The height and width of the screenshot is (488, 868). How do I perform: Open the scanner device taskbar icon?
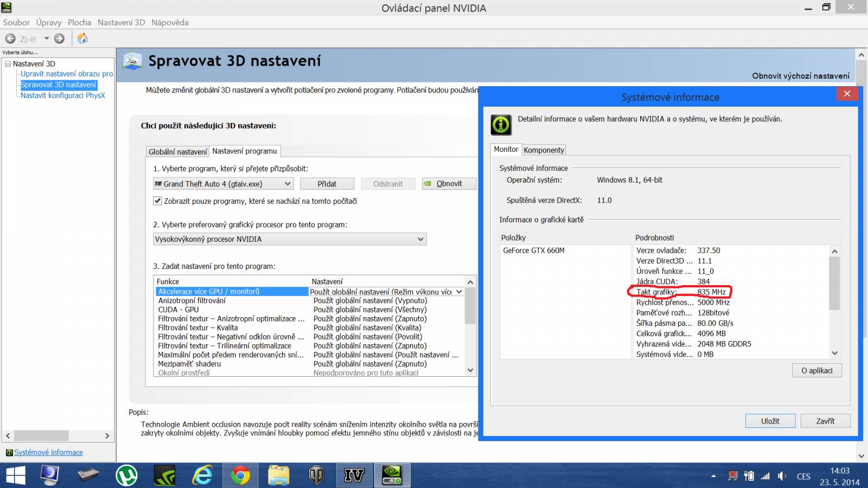(88, 476)
